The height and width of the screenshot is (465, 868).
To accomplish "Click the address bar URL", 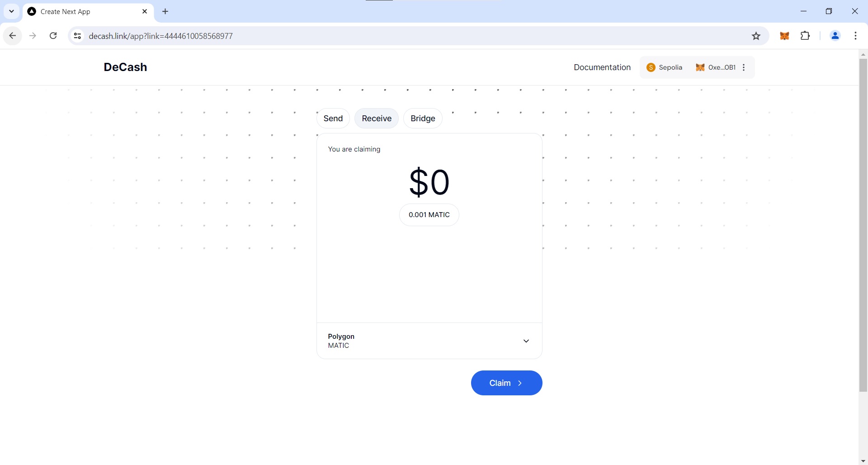I will tap(161, 36).
